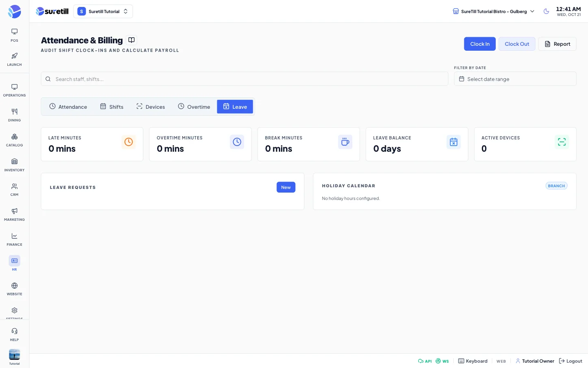Create a New leave request
The image size is (588, 368).
(286, 187)
